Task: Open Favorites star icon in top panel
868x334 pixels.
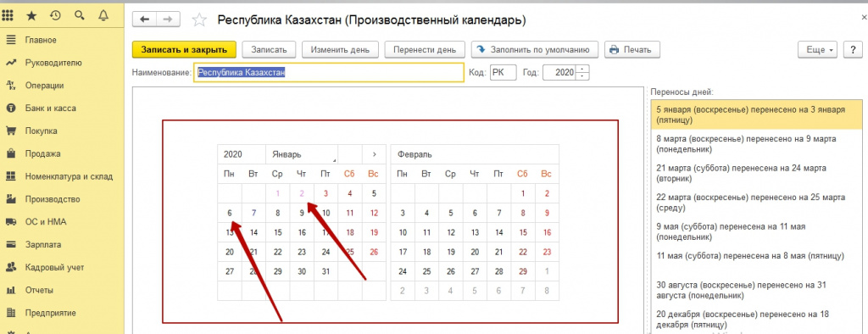Action: point(32,16)
